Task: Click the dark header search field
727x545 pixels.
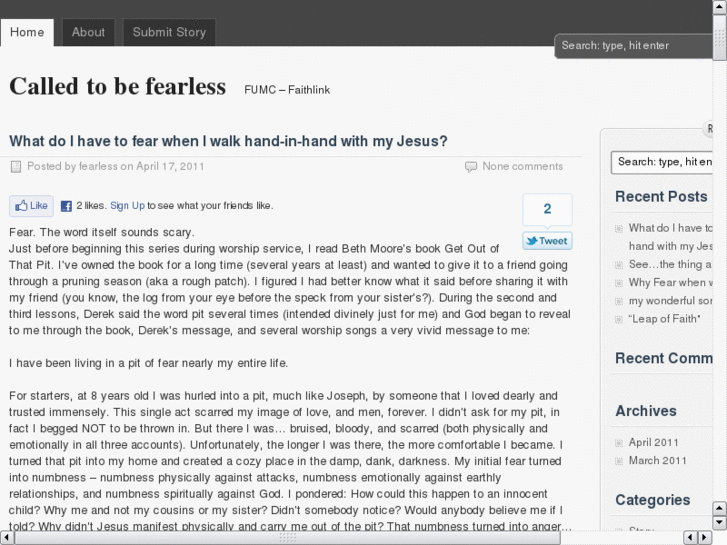Action: click(632, 46)
